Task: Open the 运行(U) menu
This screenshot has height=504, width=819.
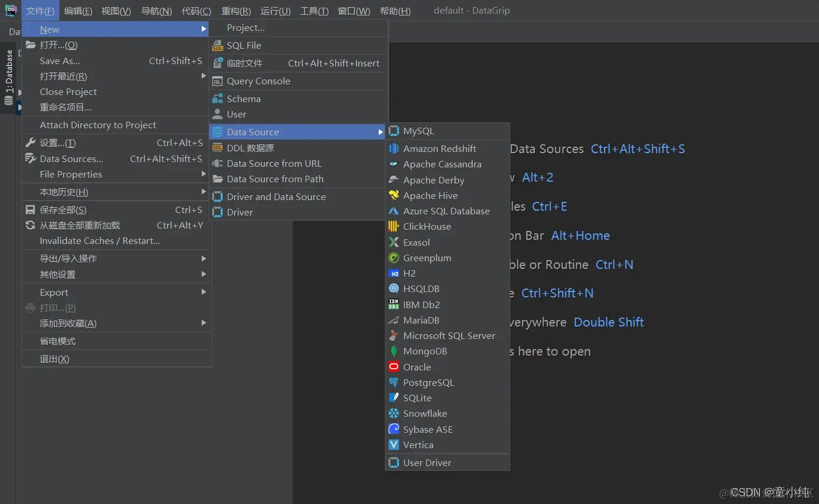Action: click(276, 11)
